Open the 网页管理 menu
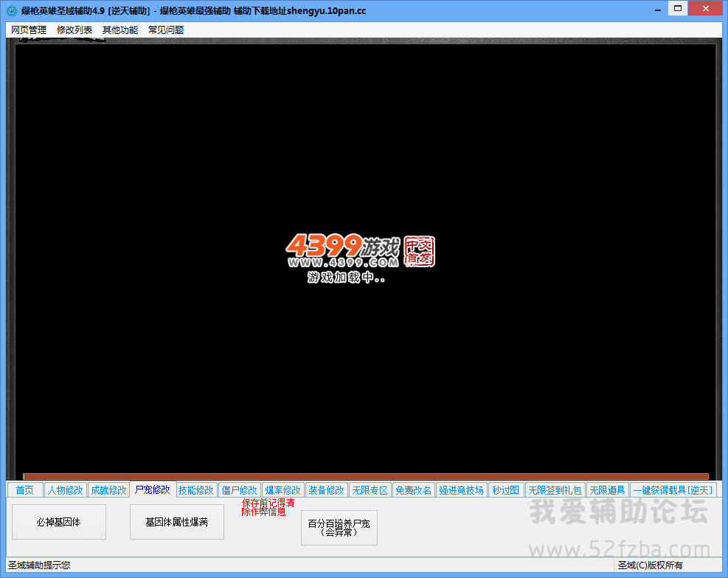The height and width of the screenshot is (578, 728). pyautogui.click(x=29, y=30)
